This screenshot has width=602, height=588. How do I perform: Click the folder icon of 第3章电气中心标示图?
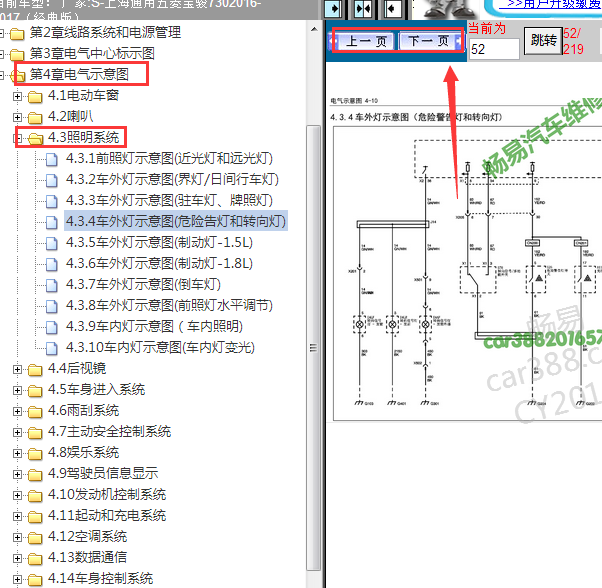click(x=17, y=55)
